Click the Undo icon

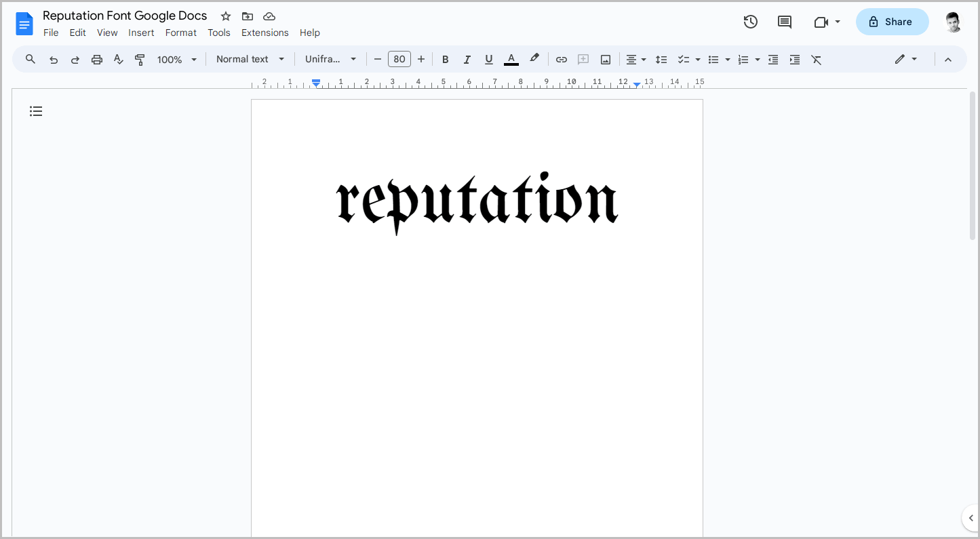pyautogui.click(x=54, y=59)
